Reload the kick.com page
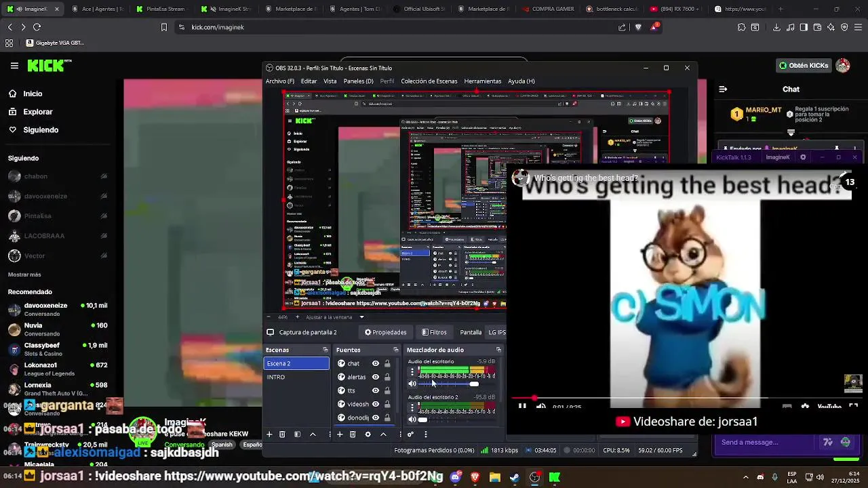This screenshot has height=488, width=868. point(37,27)
